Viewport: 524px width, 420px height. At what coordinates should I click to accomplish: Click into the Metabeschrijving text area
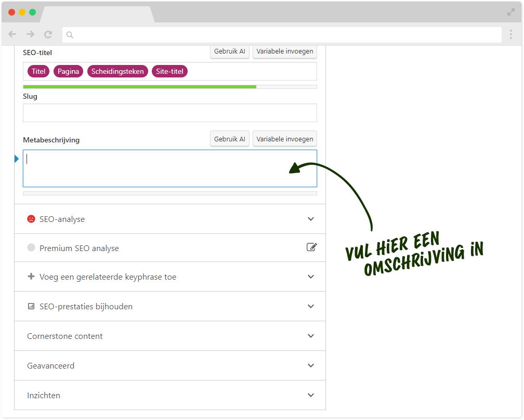coord(170,168)
